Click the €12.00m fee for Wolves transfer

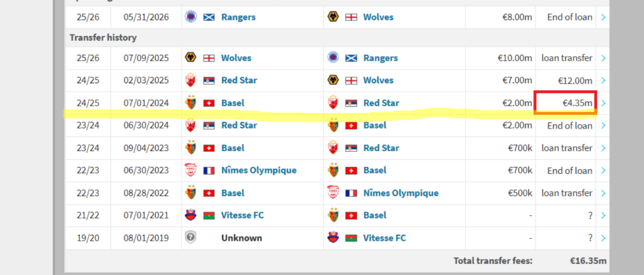(x=575, y=81)
